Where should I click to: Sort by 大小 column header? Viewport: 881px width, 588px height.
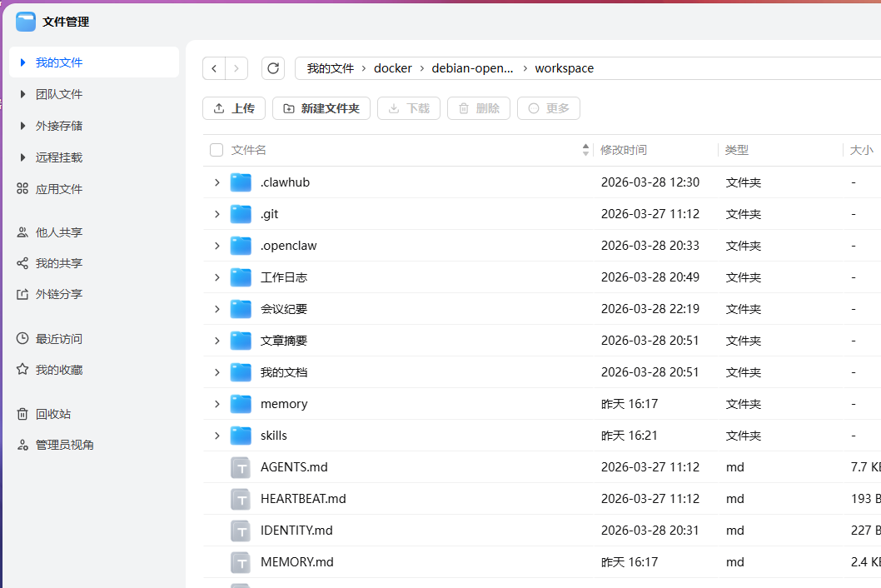[x=861, y=150]
